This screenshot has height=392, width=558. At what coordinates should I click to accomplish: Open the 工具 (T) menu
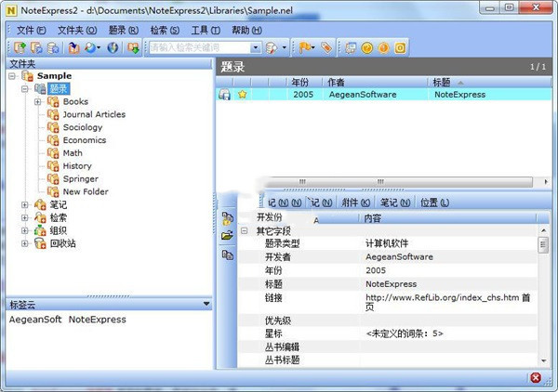click(206, 31)
